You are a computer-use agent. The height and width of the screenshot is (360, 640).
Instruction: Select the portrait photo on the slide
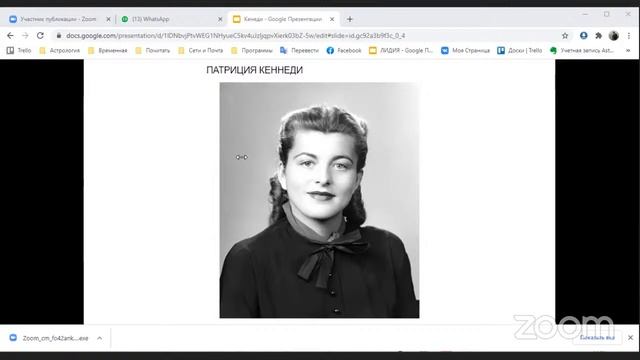[x=319, y=200]
